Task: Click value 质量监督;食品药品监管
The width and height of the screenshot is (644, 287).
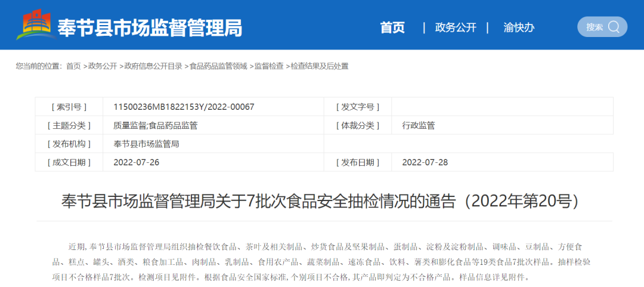Action: click(x=155, y=125)
